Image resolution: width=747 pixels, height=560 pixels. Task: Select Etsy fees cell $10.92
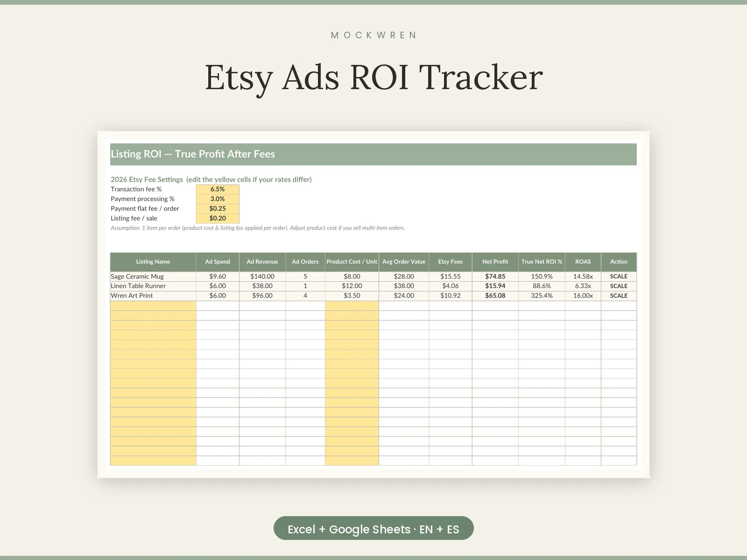(451, 296)
